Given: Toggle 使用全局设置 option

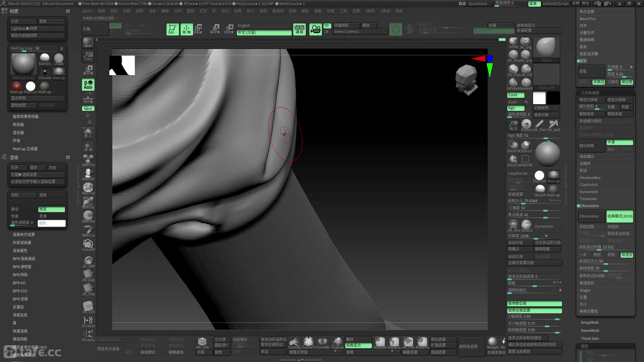Looking at the screenshot, I should coord(534,311).
